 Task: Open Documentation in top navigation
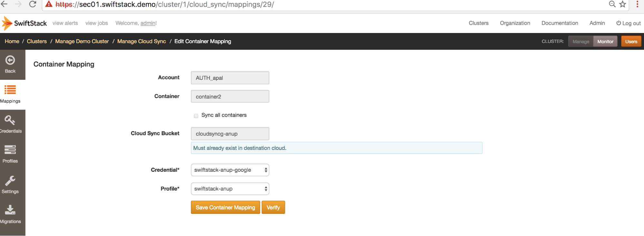tap(560, 23)
